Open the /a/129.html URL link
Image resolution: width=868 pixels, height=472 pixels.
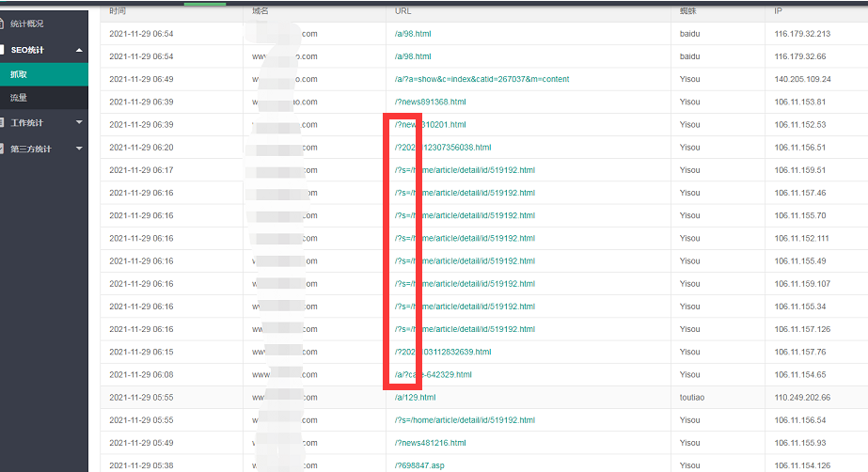[415, 398]
